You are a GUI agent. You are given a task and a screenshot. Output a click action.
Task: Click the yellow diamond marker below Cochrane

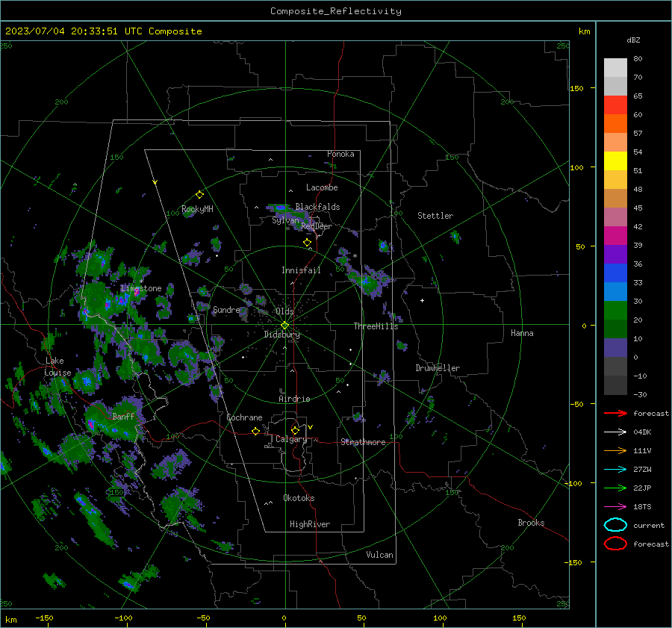point(256,431)
